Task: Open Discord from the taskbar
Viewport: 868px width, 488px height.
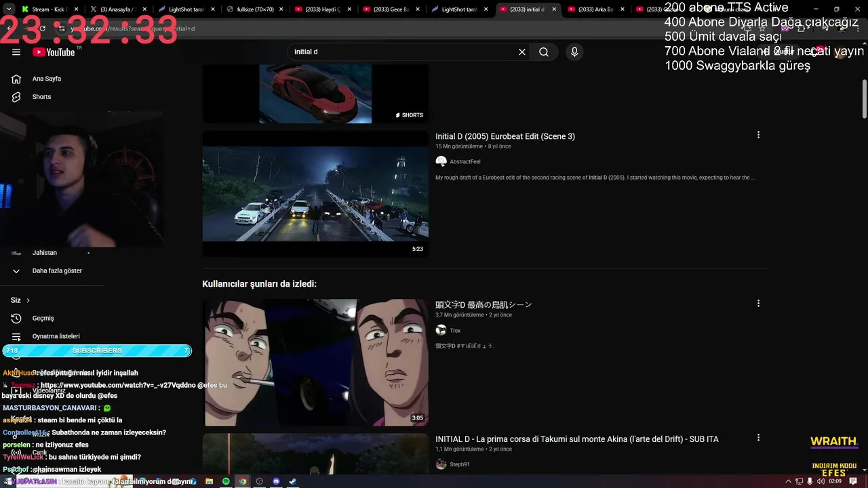Action: pyautogui.click(x=276, y=481)
